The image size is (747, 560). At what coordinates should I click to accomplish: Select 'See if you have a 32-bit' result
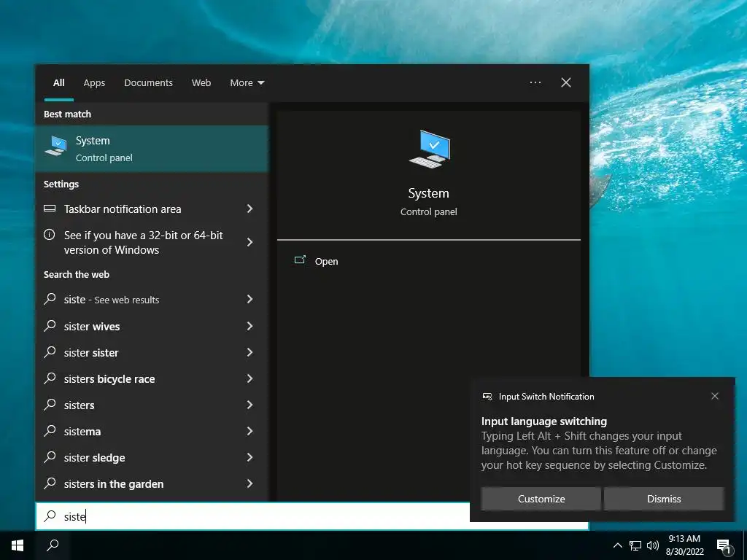coord(144,242)
